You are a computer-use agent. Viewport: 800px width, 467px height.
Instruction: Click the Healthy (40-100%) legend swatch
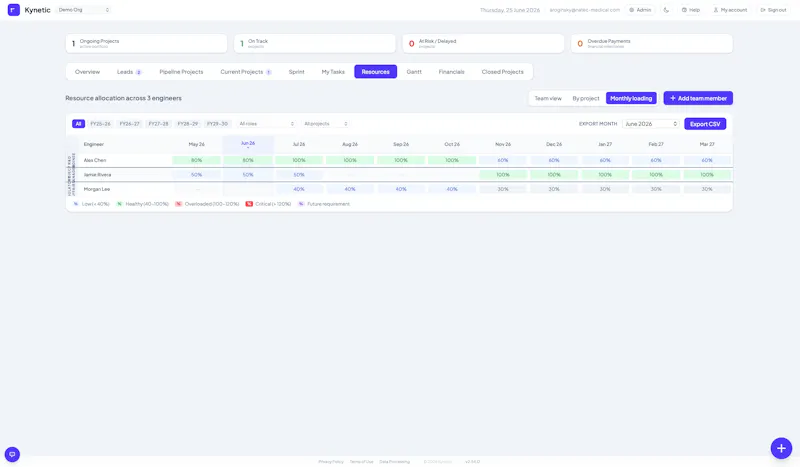click(120, 204)
